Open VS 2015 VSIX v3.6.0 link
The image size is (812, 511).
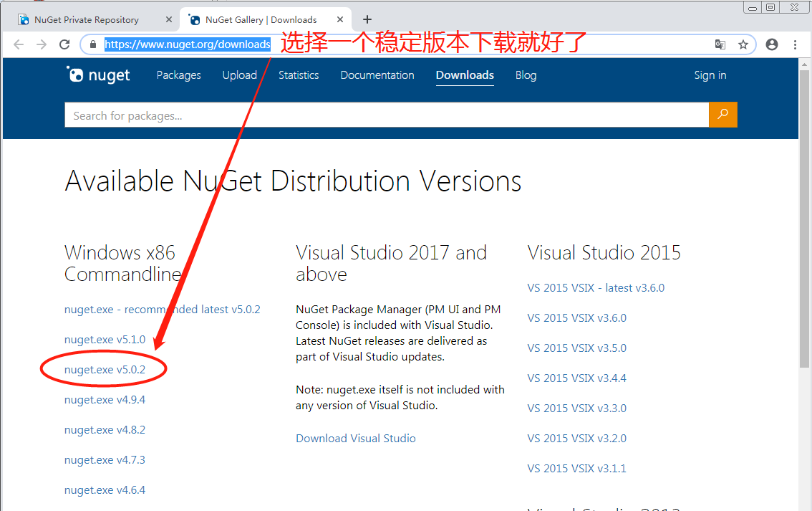pos(577,317)
